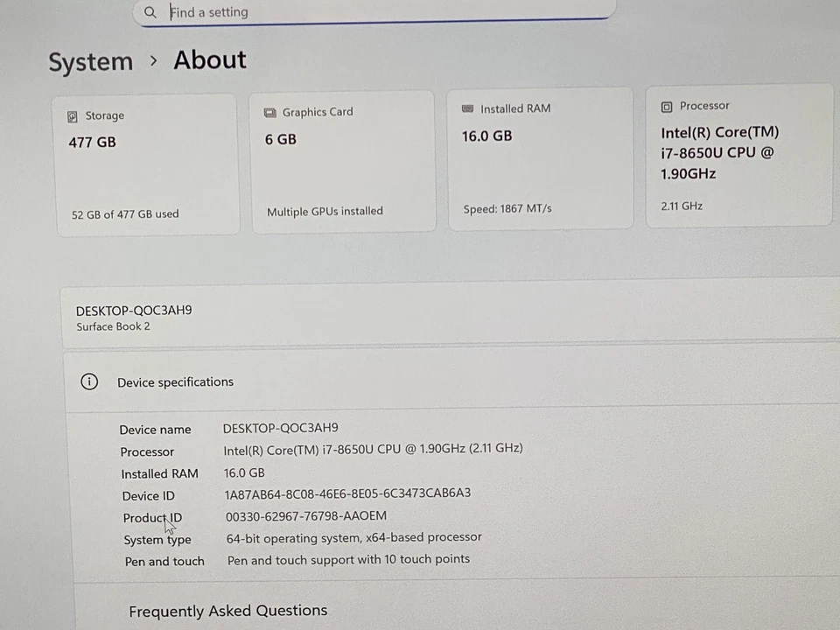Viewport: 840px width, 630px height.
Task: Open the Storage card showing 477 GB
Action: point(147,162)
